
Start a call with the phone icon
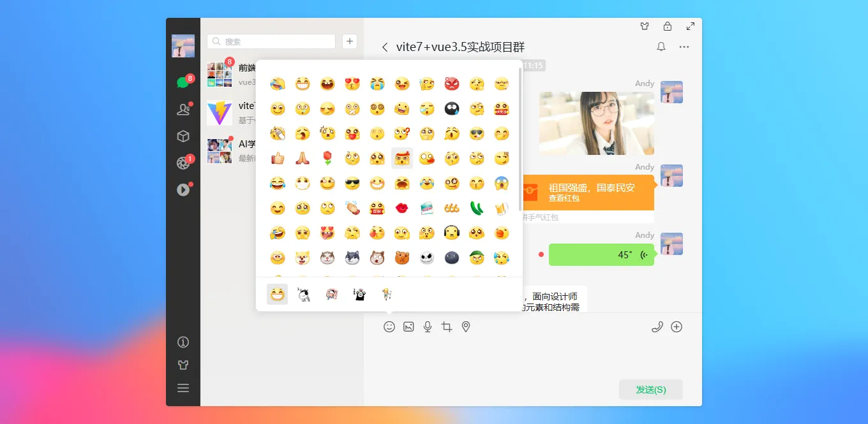657,326
